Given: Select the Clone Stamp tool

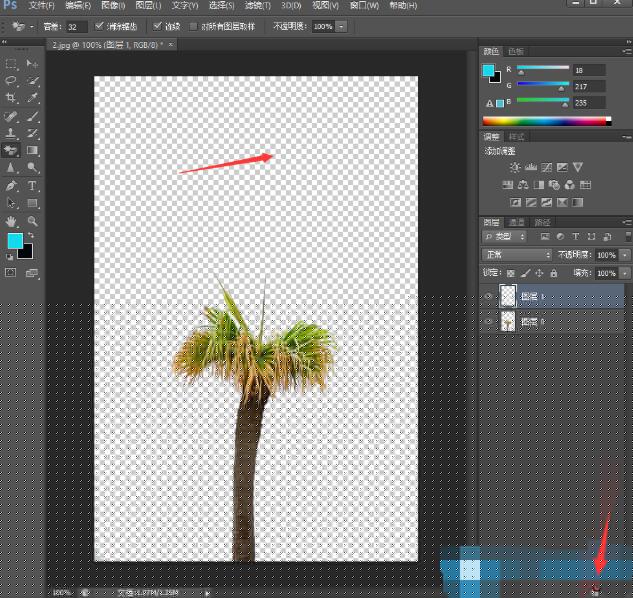Looking at the screenshot, I should [x=12, y=133].
